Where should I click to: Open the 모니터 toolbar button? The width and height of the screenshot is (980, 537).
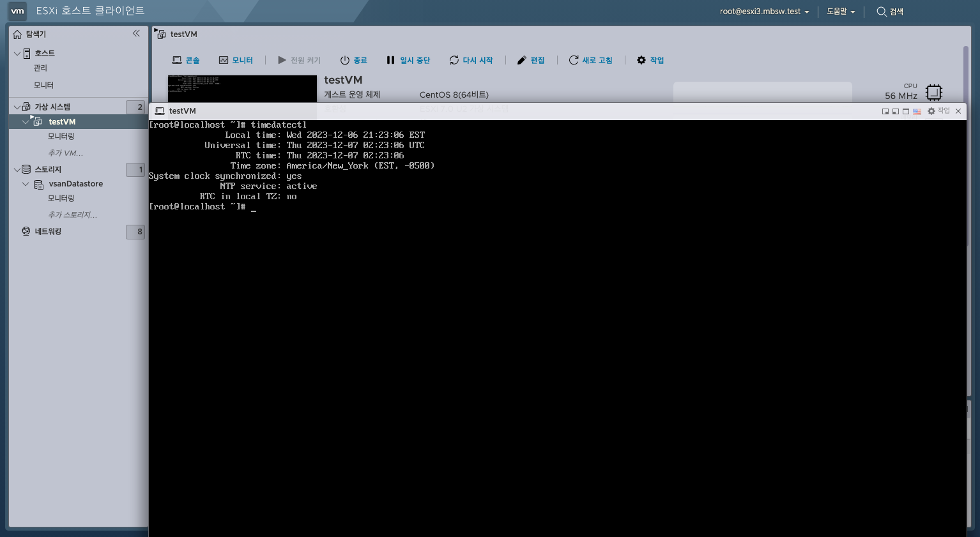236,60
